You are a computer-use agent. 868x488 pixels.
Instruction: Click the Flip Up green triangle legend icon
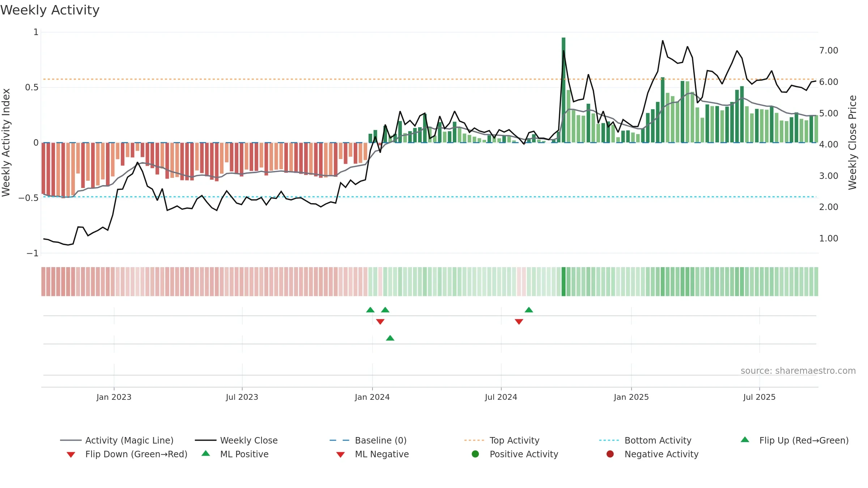pyautogui.click(x=745, y=440)
